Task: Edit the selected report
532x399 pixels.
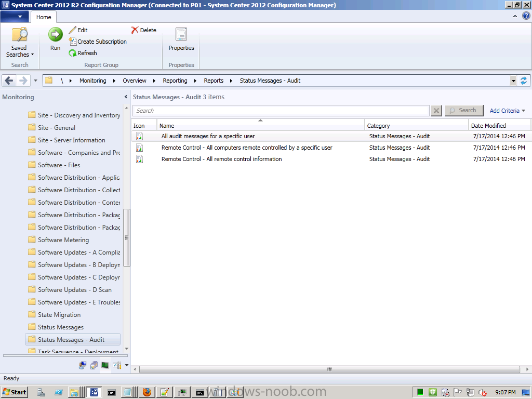Action: (x=78, y=30)
